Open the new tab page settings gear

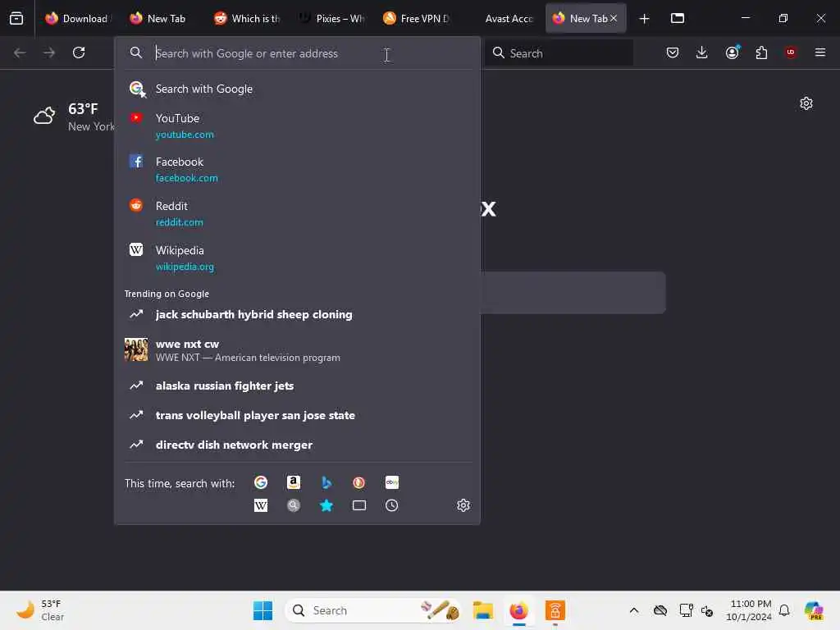tap(806, 103)
